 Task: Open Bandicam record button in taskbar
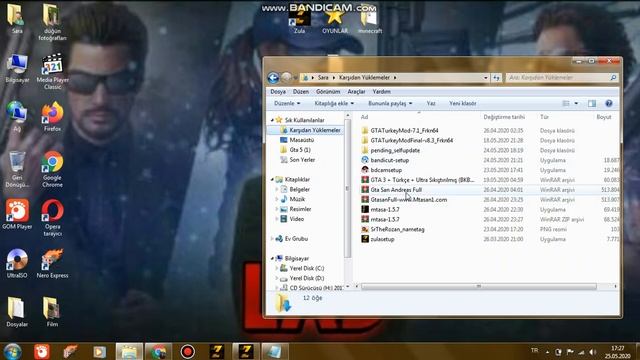click(187, 351)
